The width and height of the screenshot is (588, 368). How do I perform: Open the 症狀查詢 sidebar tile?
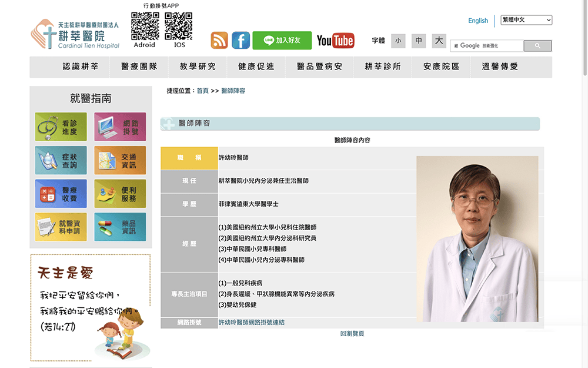click(61, 161)
